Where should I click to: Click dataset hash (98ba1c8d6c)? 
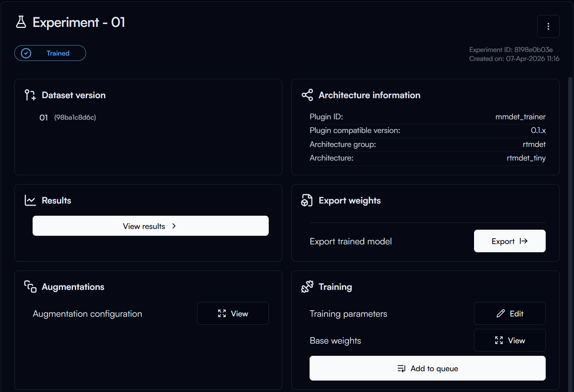[x=75, y=118]
